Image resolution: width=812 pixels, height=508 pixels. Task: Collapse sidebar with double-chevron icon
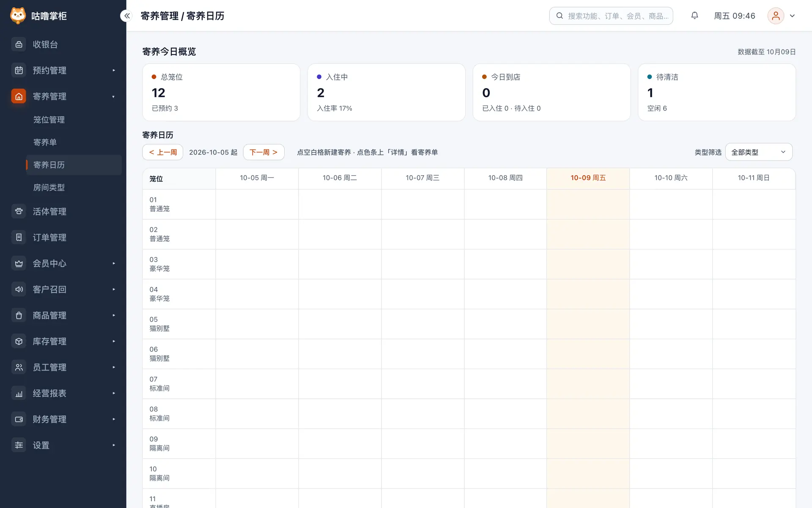point(127,16)
